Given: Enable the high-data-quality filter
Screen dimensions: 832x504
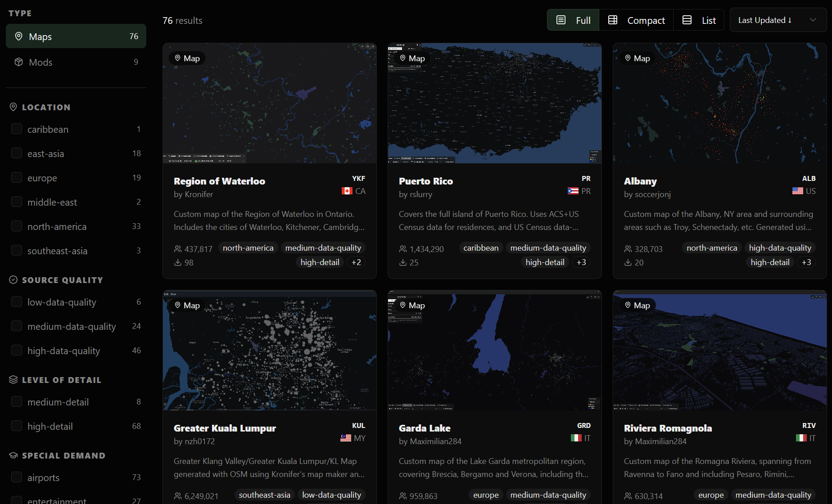Looking at the screenshot, I should click(x=16, y=350).
